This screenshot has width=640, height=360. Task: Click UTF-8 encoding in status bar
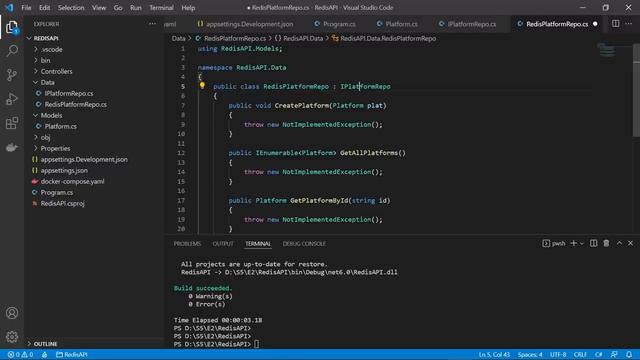coord(558,355)
